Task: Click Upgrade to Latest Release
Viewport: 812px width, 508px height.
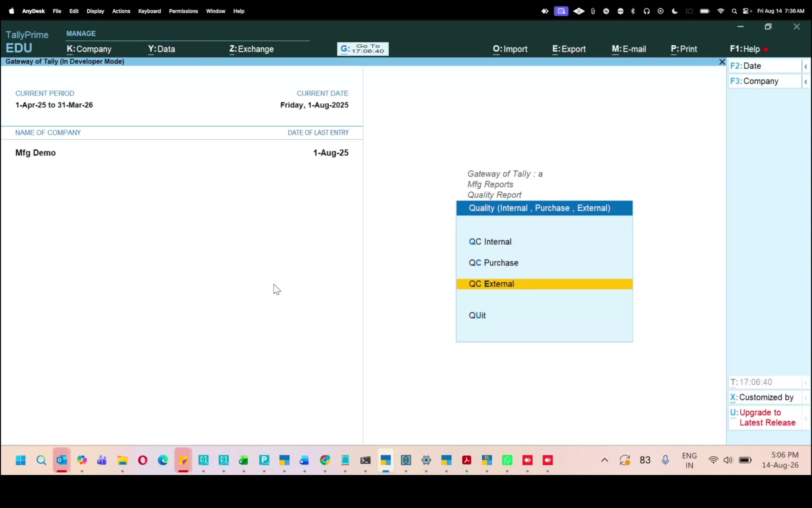Action: pyautogui.click(x=765, y=417)
